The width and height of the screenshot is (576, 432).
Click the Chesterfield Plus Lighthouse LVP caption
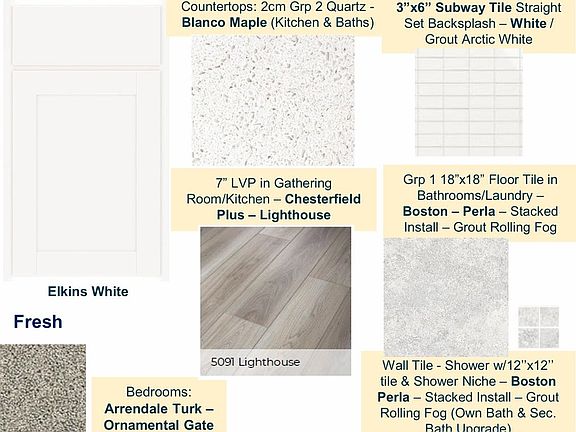(x=274, y=199)
